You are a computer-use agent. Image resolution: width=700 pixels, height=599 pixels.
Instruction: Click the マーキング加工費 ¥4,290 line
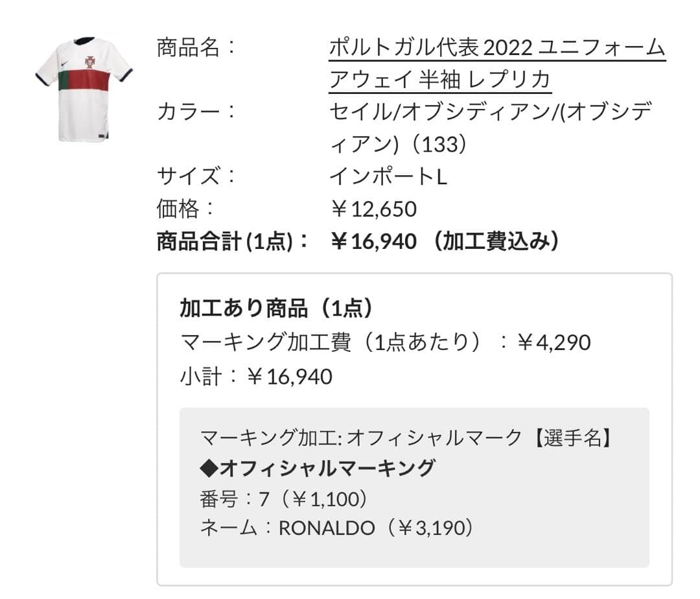(x=385, y=342)
